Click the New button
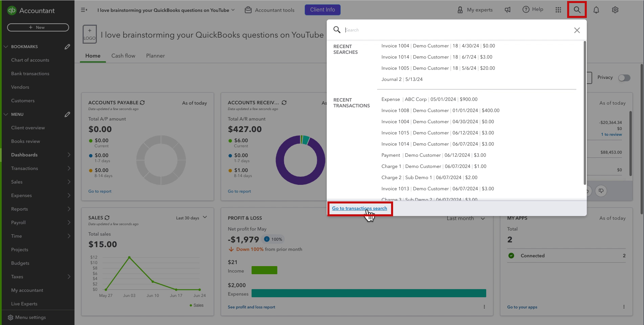Viewport: 644px width, 325px height. (38, 27)
